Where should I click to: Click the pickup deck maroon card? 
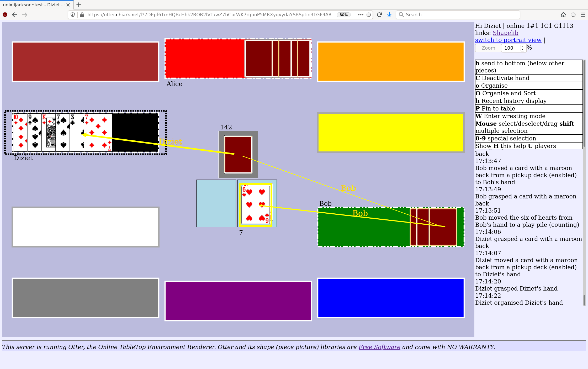tap(238, 154)
